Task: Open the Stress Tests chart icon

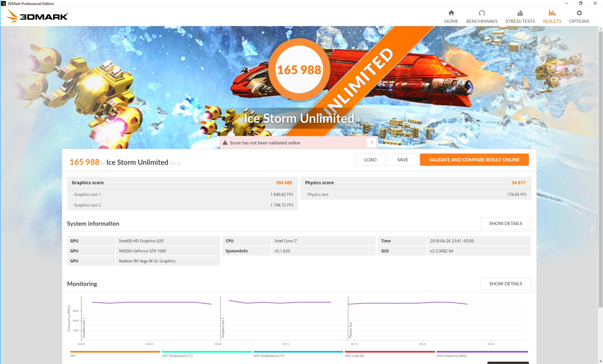Action: pyautogui.click(x=520, y=13)
